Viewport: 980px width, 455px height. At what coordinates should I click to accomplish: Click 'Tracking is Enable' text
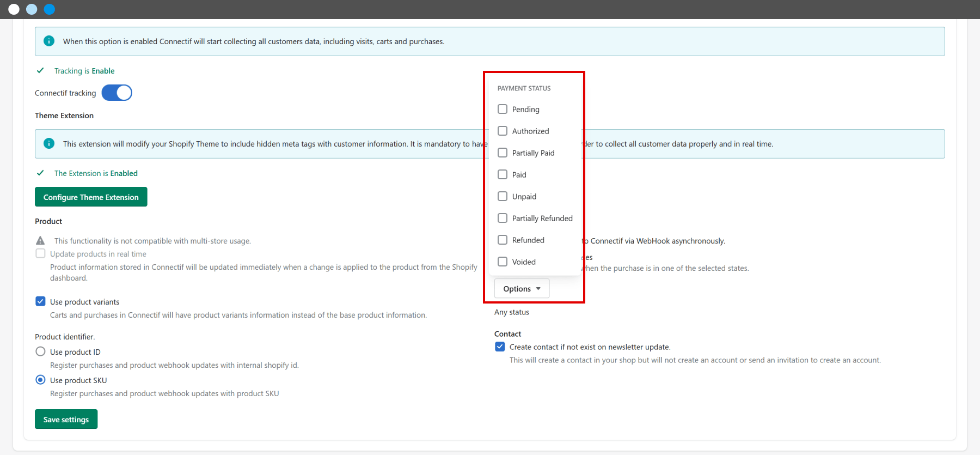point(84,71)
